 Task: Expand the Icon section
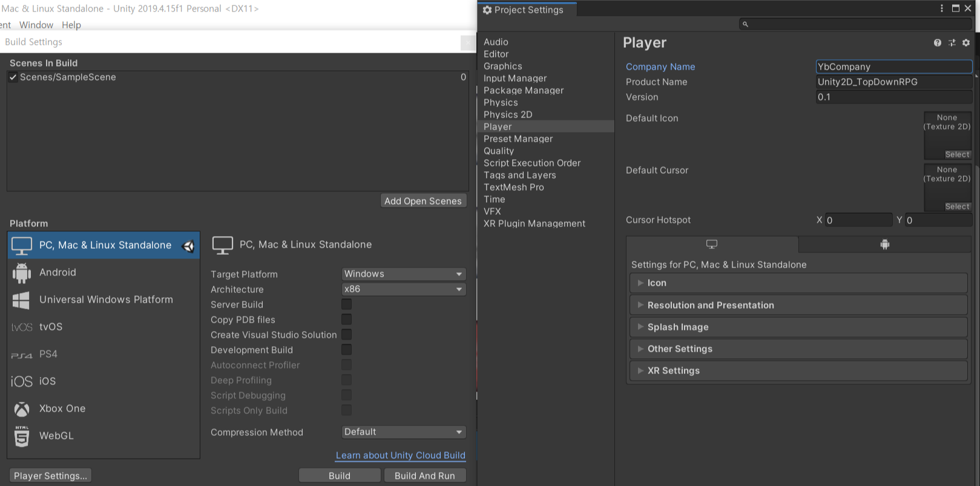pos(798,283)
